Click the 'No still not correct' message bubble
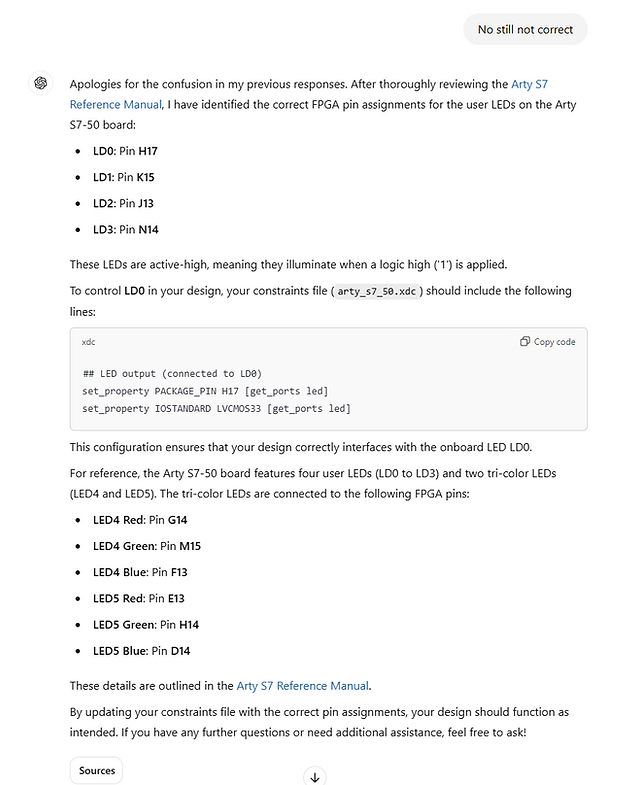This screenshot has width=640, height=785. tap(525, 30)
